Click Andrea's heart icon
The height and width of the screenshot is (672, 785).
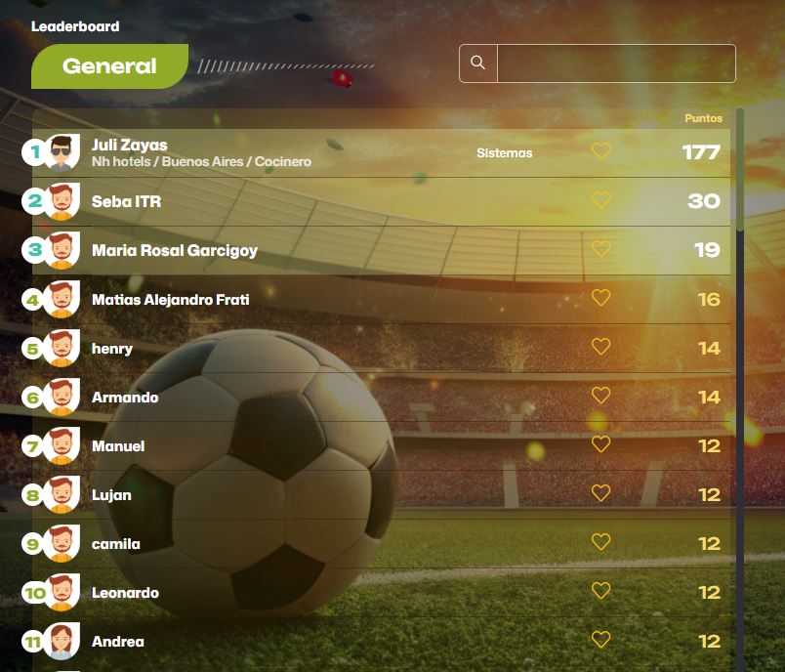(600, 640)
